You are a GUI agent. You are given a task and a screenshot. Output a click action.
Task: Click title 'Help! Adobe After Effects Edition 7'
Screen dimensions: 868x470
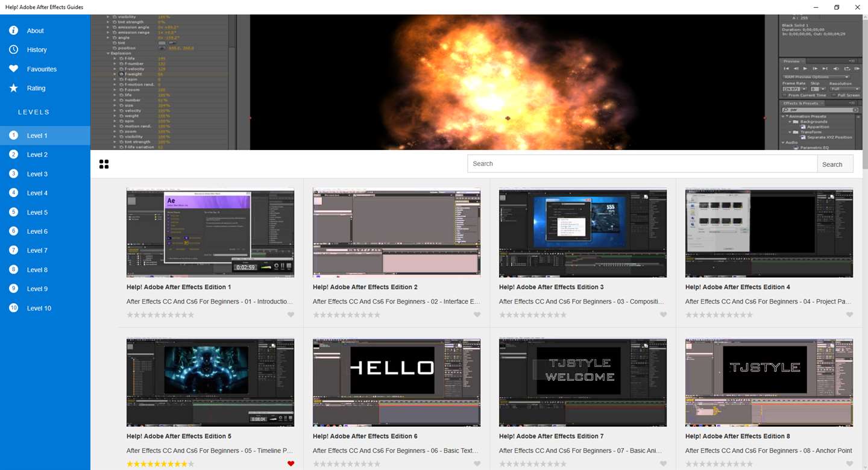pyautogui.click(x=552, y=436)
